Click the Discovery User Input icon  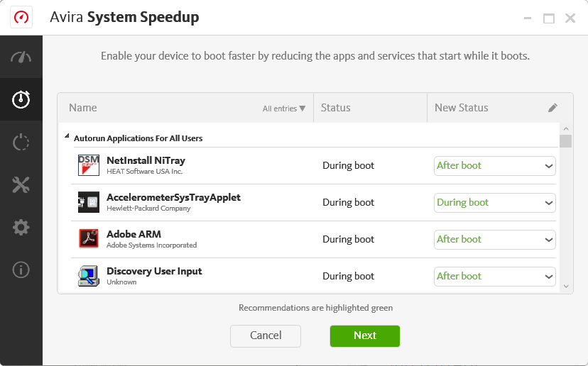(x=89, y=276)
